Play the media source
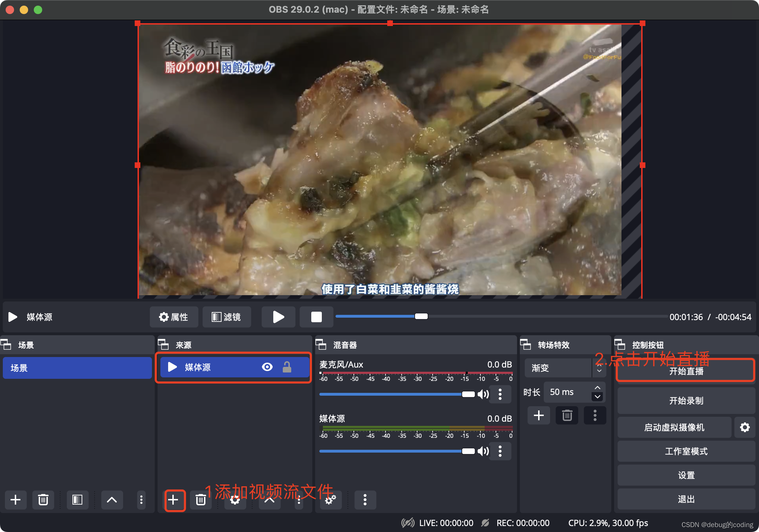Viewport: 759px width, 532px height. [278, 317]
